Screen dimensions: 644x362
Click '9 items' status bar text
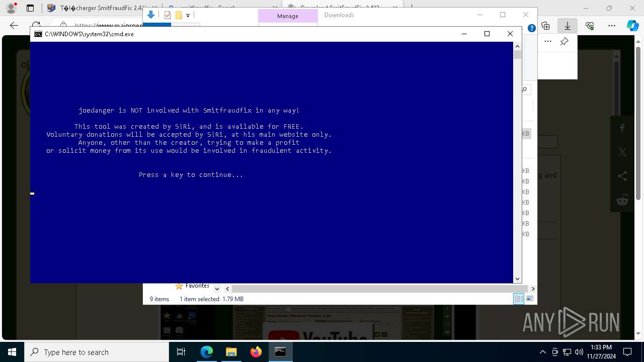(x=159, y=299)
